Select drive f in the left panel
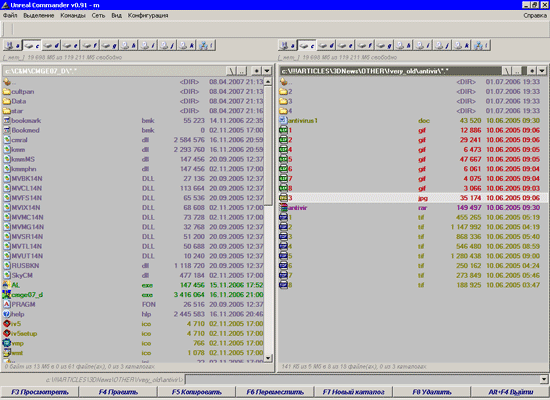Image resolution: width=550 pixels, height=400 pixels. coord(90,45)
